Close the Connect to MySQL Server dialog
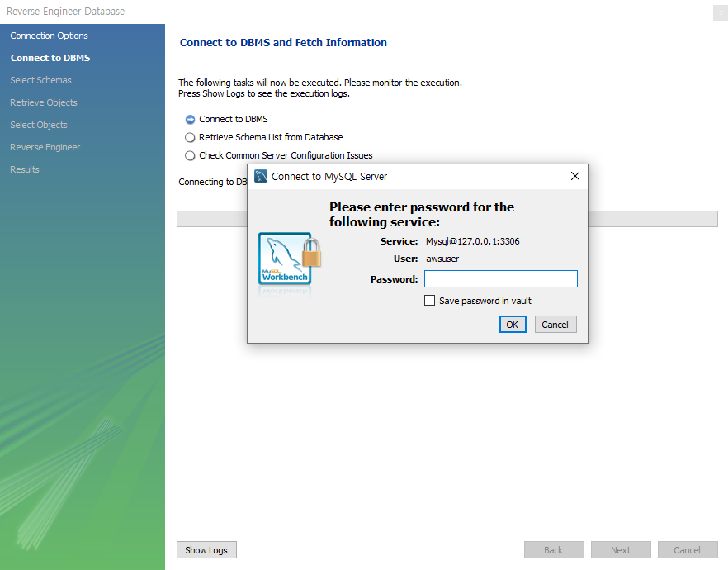 tap(574, 176)
